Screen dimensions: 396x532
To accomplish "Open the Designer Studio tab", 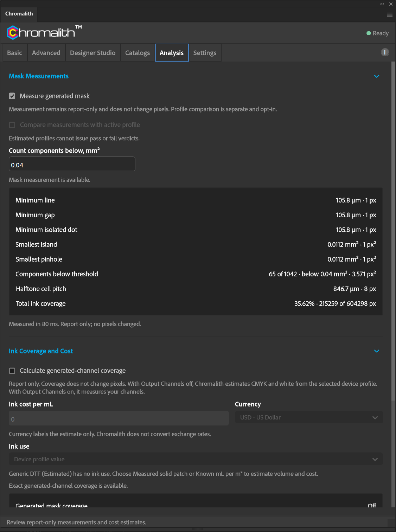I will 93,53.
